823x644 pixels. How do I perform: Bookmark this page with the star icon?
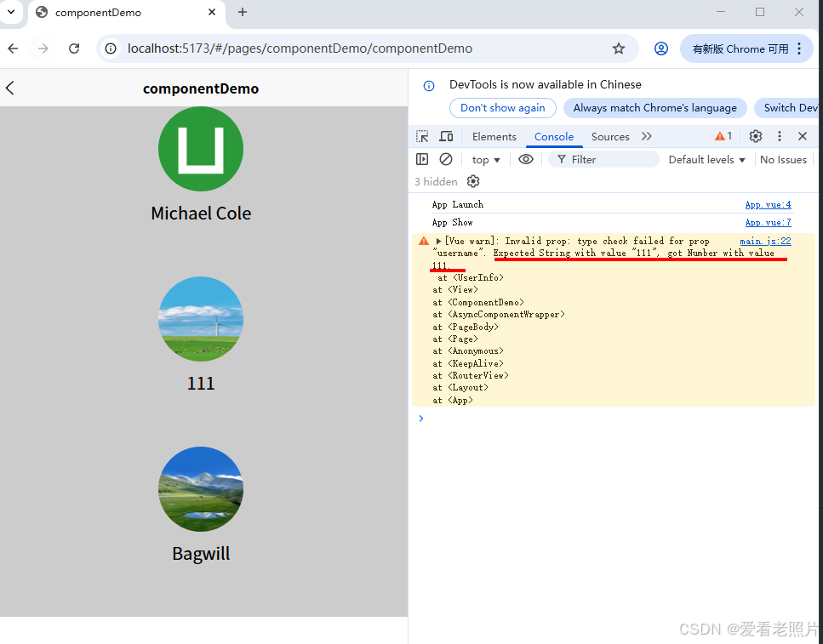[x=618, y=48]
